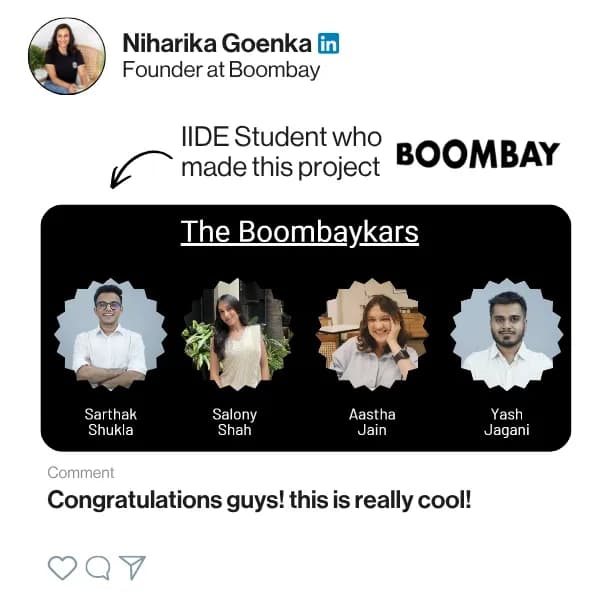Click the Salony Shah name label
600x600 pixels.
pos(235,422)
